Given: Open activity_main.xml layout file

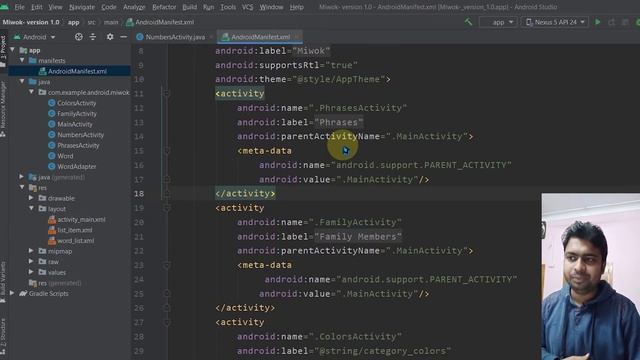Looking at the screenshot, I should (81, 220).
